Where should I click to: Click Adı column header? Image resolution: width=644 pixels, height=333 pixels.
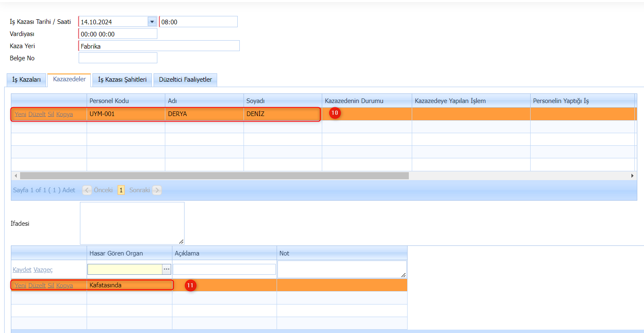205,101
